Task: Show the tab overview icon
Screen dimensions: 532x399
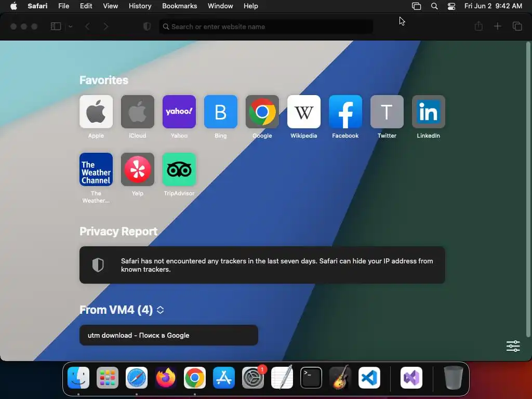Action: (x=517, y=26)
